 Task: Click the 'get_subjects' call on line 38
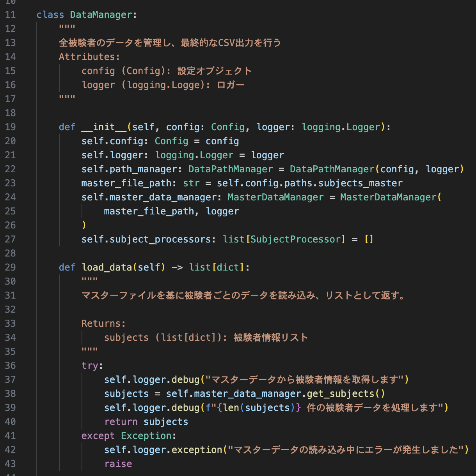coord(341,394)
